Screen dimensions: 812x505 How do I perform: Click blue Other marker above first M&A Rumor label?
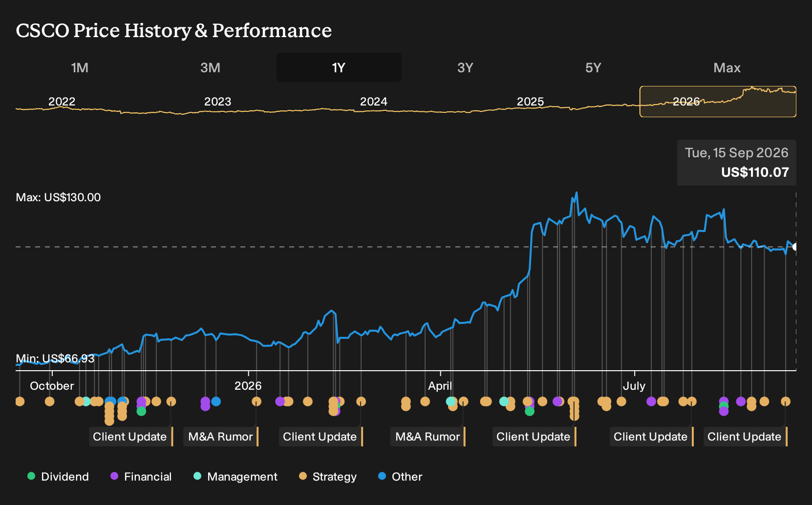point(216,401)
